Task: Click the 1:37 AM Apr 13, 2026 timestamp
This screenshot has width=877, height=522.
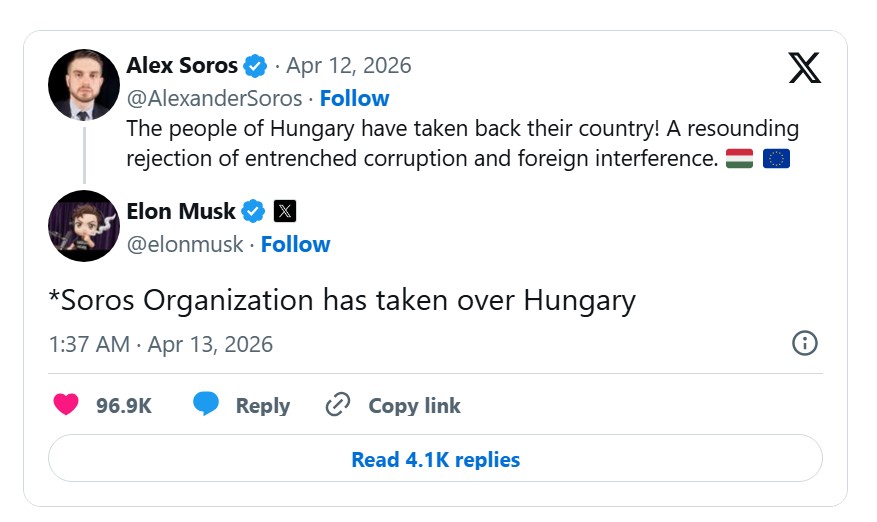Action: [161, 344]
